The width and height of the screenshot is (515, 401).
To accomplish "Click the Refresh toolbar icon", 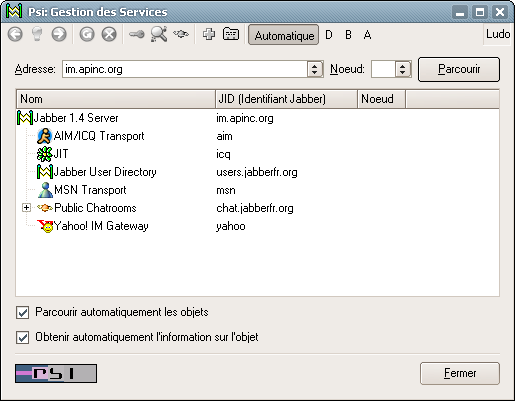I will click(x=87, y=34).
